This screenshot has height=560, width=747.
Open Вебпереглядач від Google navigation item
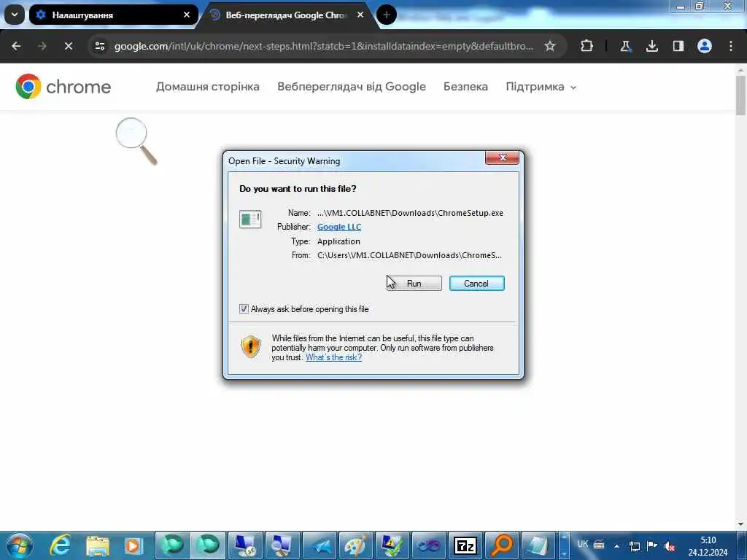(352, 87)
